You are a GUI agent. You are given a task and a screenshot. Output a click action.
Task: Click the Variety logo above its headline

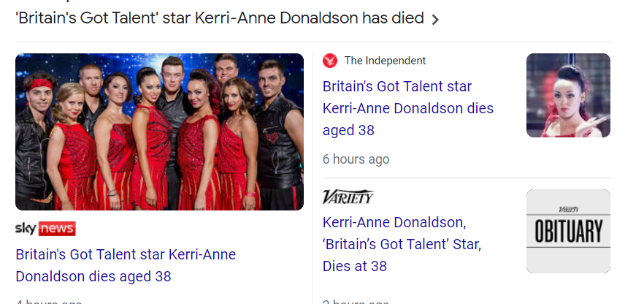point(348,197)
